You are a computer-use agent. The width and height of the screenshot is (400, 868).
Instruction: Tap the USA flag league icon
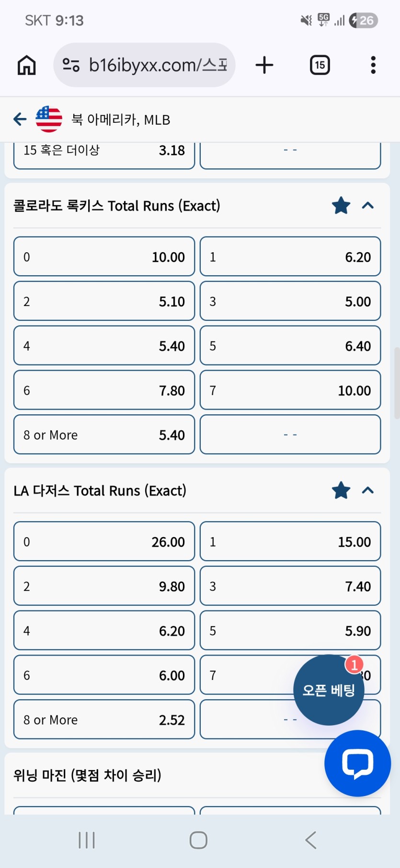(x=49, y=119)
